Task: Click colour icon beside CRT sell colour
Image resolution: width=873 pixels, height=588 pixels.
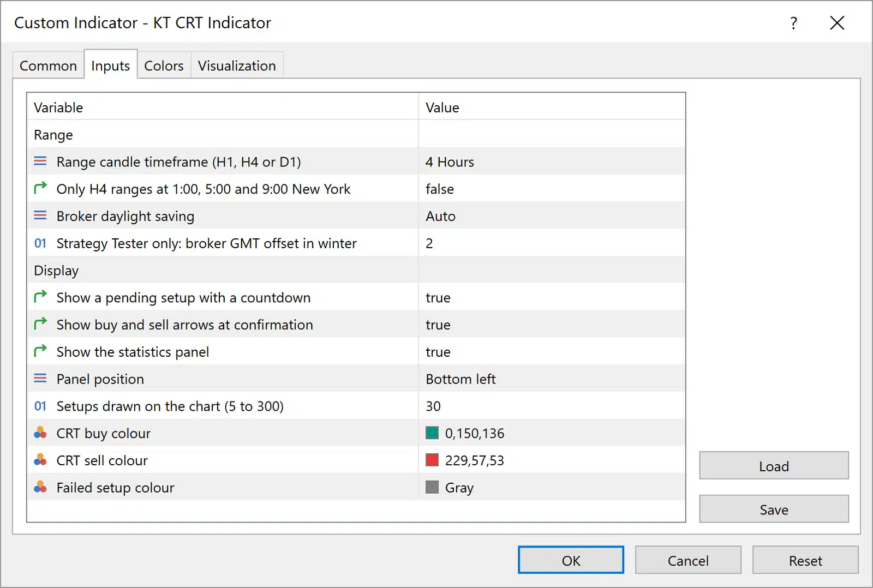Action: coord(40,460)
